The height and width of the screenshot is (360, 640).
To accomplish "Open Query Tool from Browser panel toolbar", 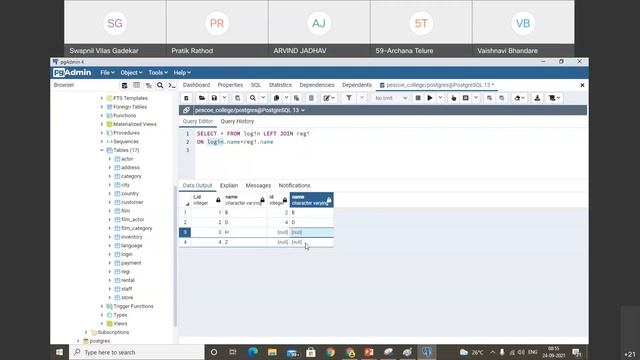I will (124, 85).
